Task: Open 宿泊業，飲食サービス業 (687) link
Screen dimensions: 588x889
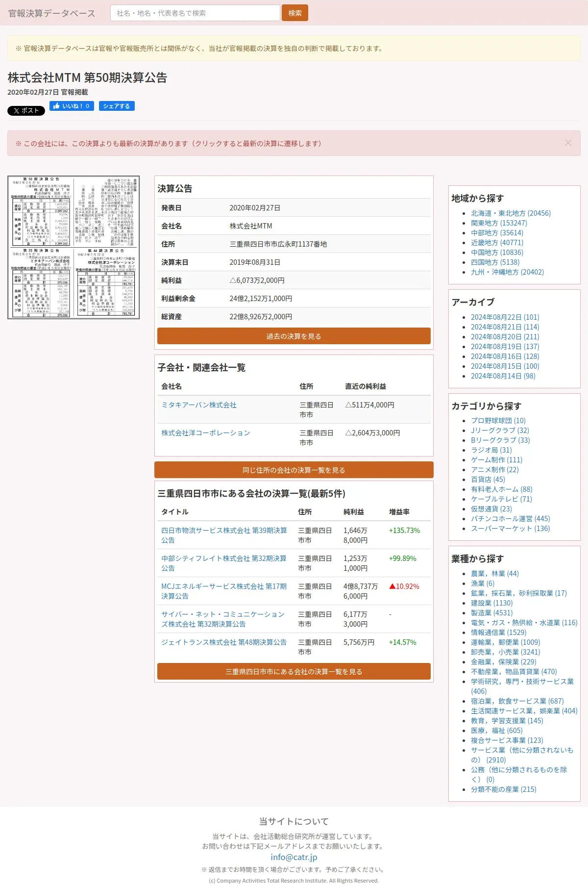Action: [x=517, y=701]
